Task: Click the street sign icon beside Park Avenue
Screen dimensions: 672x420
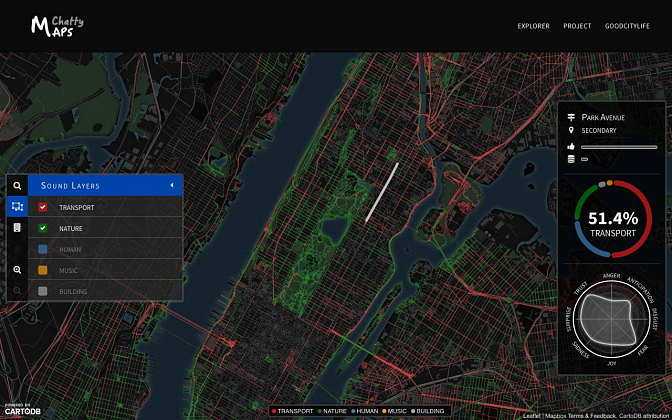Action: pyautogui.click(x=571, y=117)
